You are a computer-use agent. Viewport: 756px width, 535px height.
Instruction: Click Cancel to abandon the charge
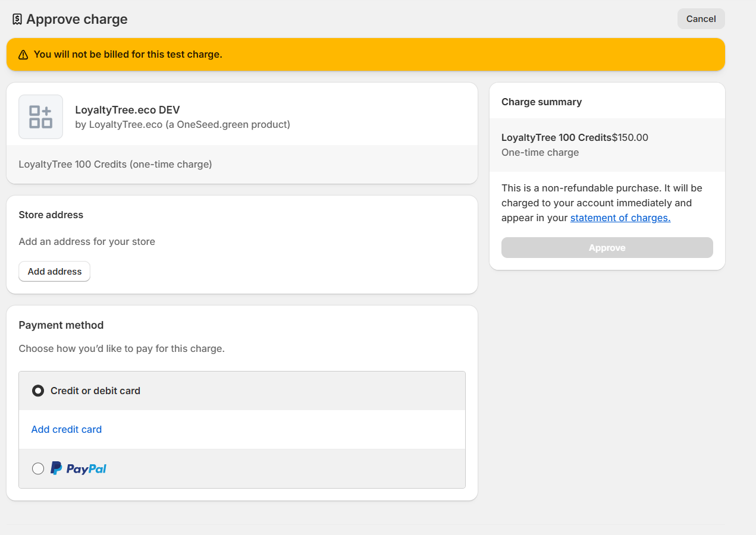point(701,18)
